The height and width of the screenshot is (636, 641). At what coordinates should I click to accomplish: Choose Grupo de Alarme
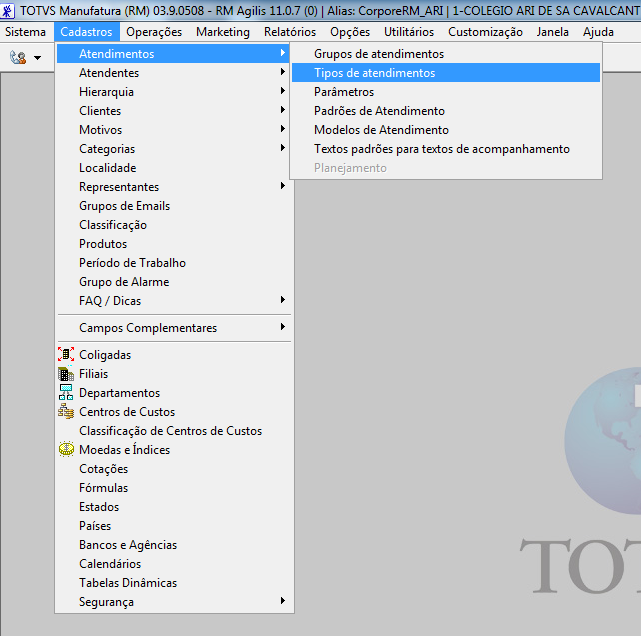175,282
